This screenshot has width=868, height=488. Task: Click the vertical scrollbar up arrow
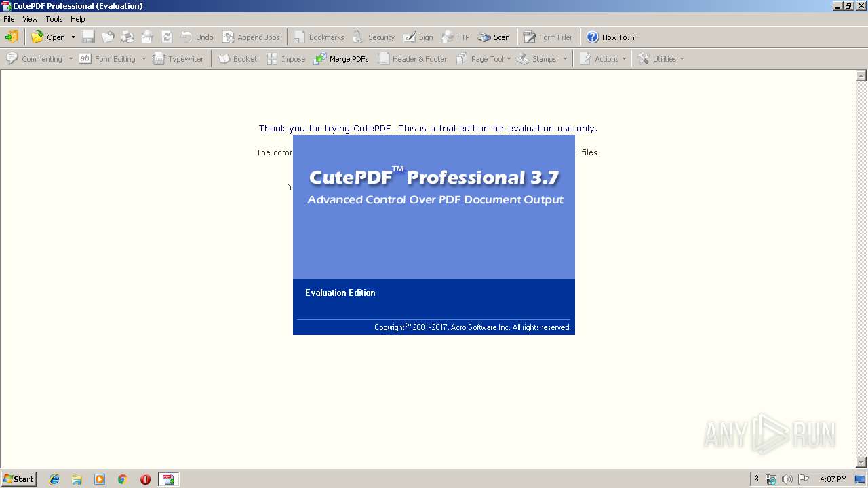861,76
